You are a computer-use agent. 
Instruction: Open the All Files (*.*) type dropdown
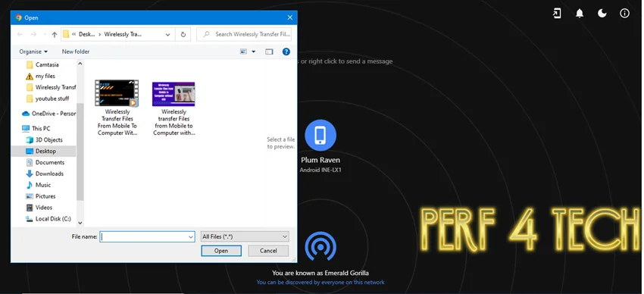(x=245, y=236)
